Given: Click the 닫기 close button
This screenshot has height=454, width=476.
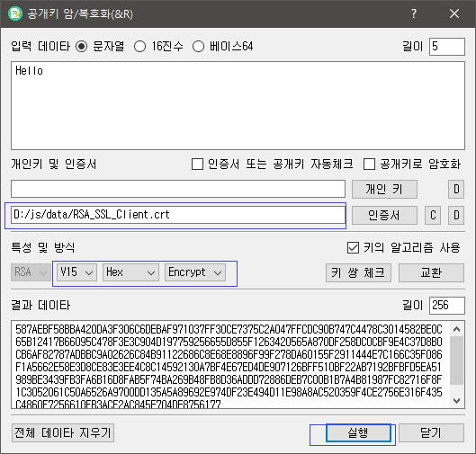Looking at the screenshot, I should click(x=431, y=432).
